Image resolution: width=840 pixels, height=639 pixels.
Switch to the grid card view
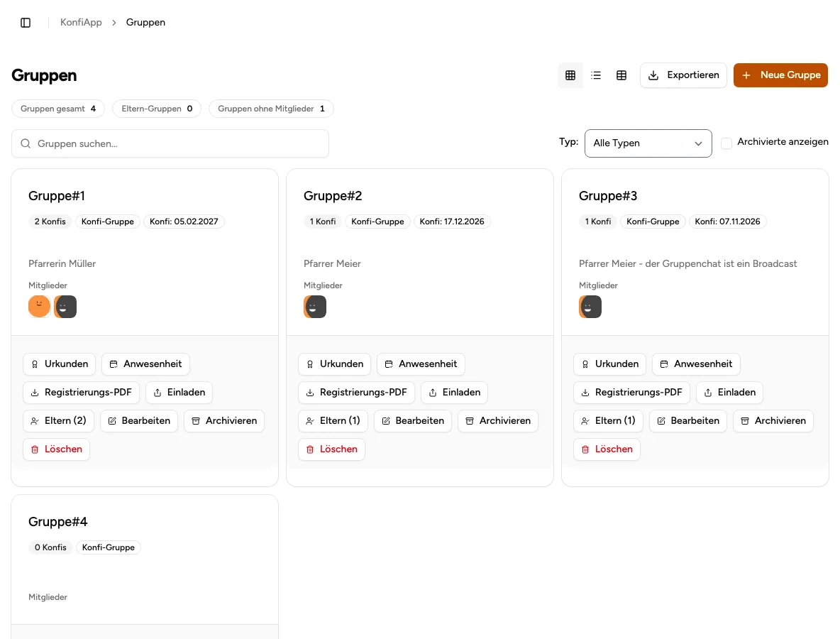[570, 75]
